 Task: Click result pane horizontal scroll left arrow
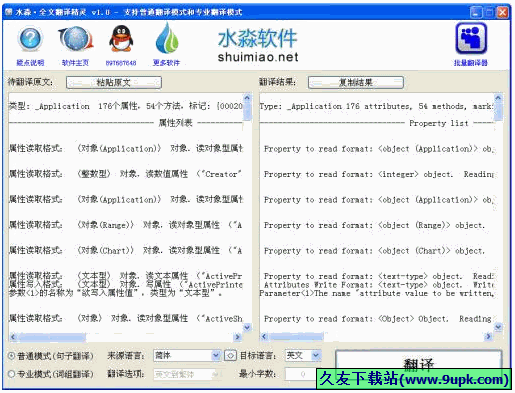(x=264, y=337)
